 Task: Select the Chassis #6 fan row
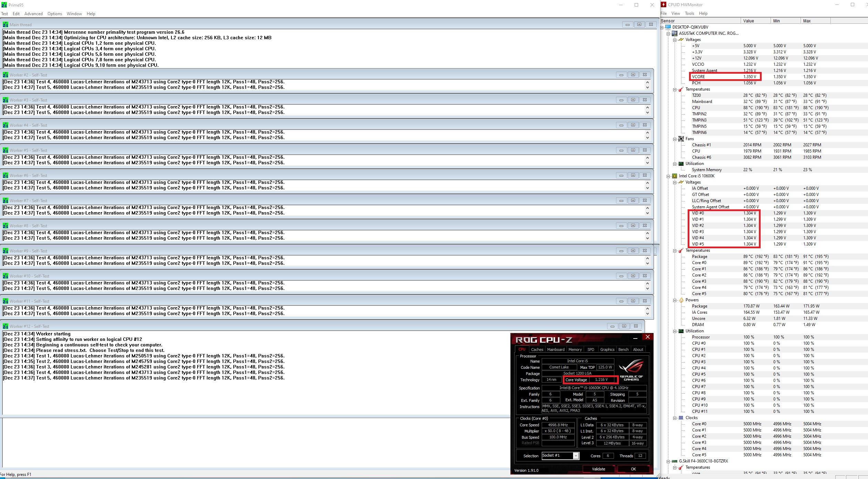[x=763, y=157]
